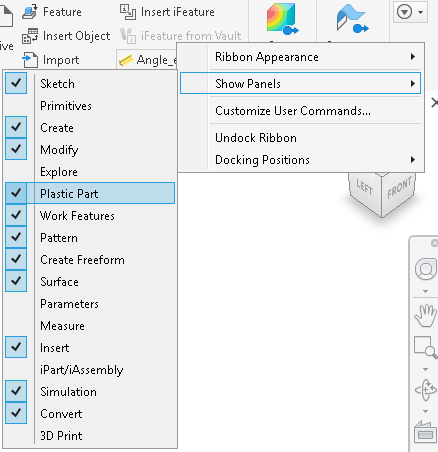Image resolution: width=438 pixels, height=452 pixels.
Task: Expand the Ribbon Appearance submenu
Action: (301, 57)
